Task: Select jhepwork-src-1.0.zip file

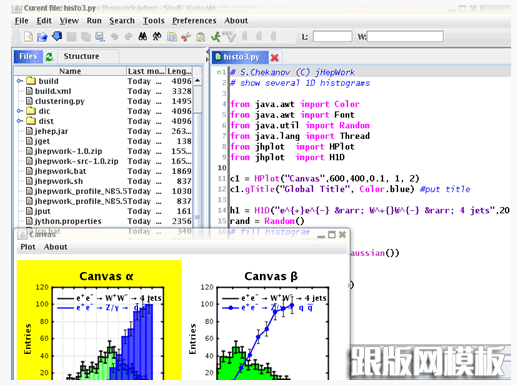Action: (x=77, y=161)
